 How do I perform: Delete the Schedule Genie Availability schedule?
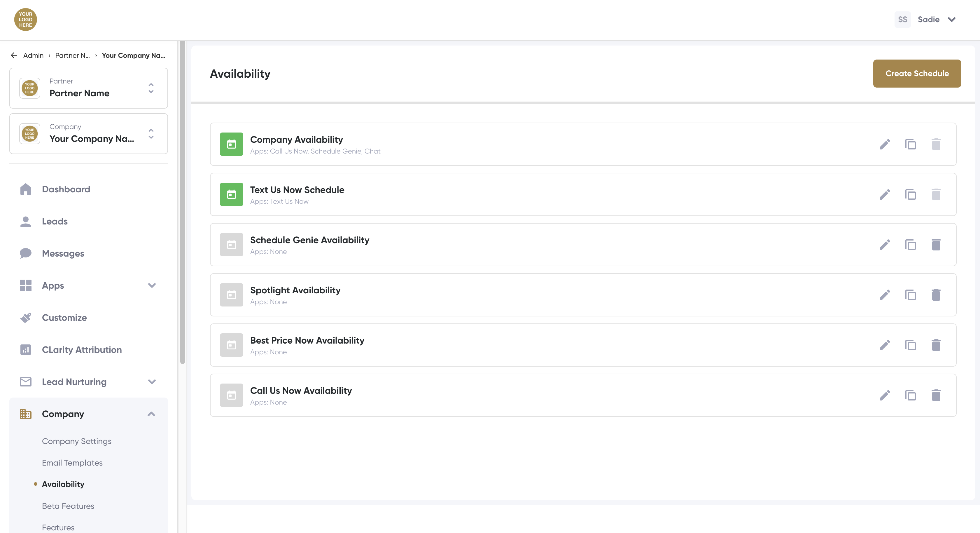click(936, 245)
